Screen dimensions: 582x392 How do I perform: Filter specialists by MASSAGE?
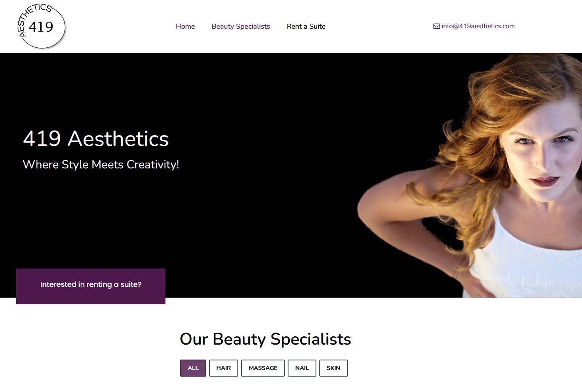tap(263, 368)
